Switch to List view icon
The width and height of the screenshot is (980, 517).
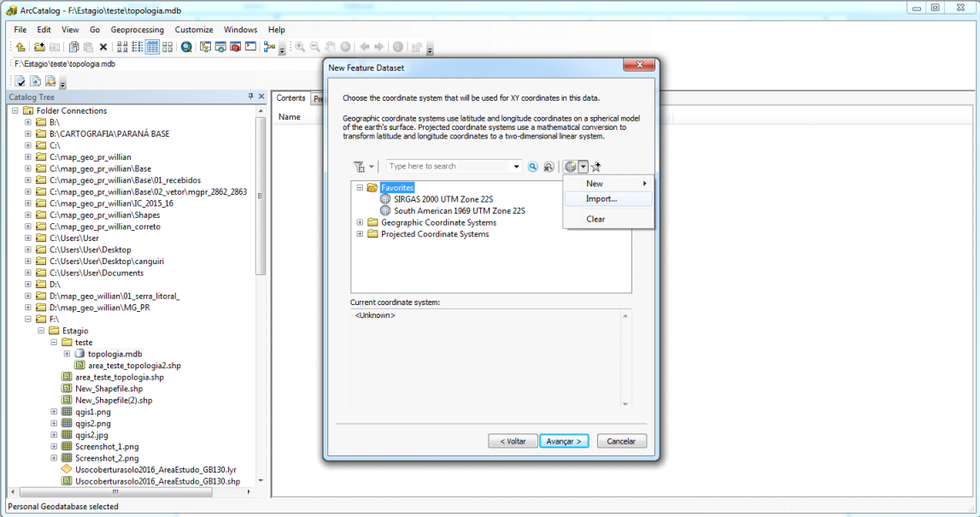(138, 47)
